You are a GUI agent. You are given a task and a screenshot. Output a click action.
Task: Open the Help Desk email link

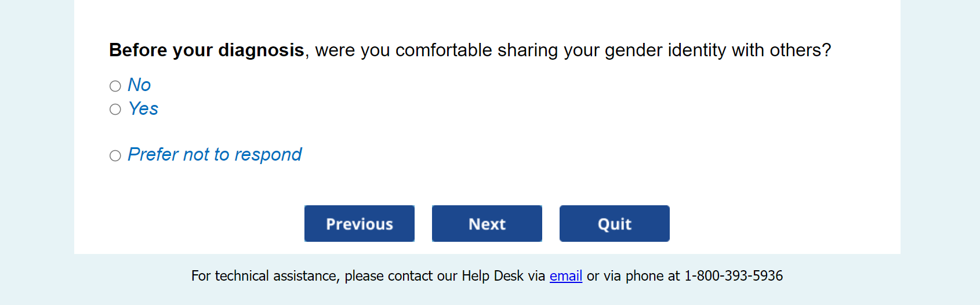pos(566,276)
